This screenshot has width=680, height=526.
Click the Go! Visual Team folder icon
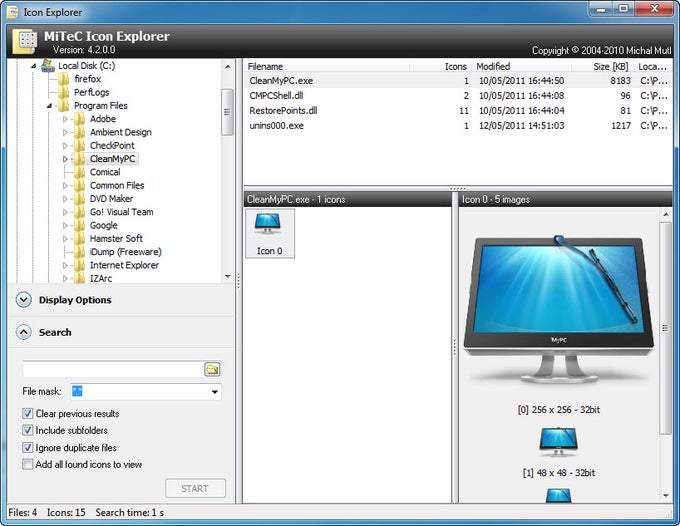pyautogui.click(x=79, y=212)
